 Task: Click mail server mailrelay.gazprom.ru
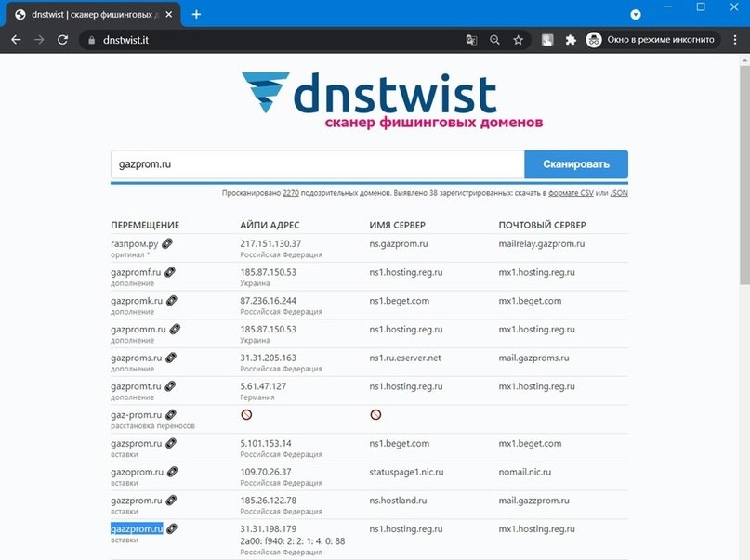pyautogui.click(x=542, y=243)
